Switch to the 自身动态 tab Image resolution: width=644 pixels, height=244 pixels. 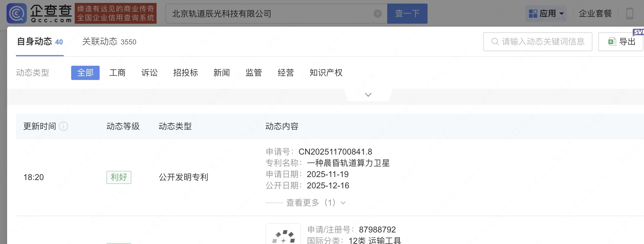40,42
